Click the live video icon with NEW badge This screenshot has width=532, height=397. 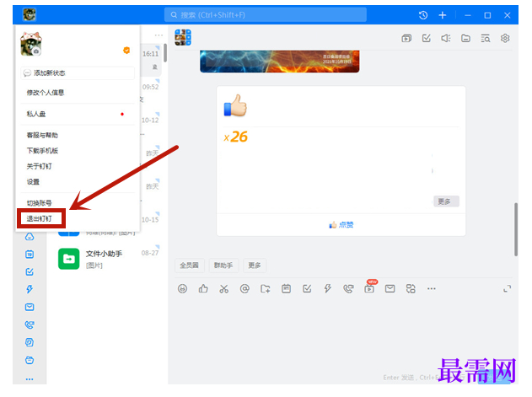pyautogui.click(x=369, y=288)
